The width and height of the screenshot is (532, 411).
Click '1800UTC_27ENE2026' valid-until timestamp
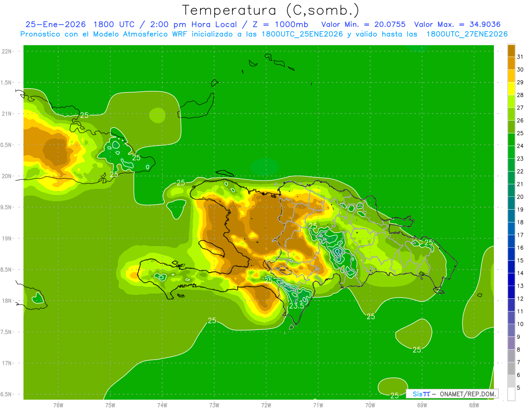click(x=467, y=34)
